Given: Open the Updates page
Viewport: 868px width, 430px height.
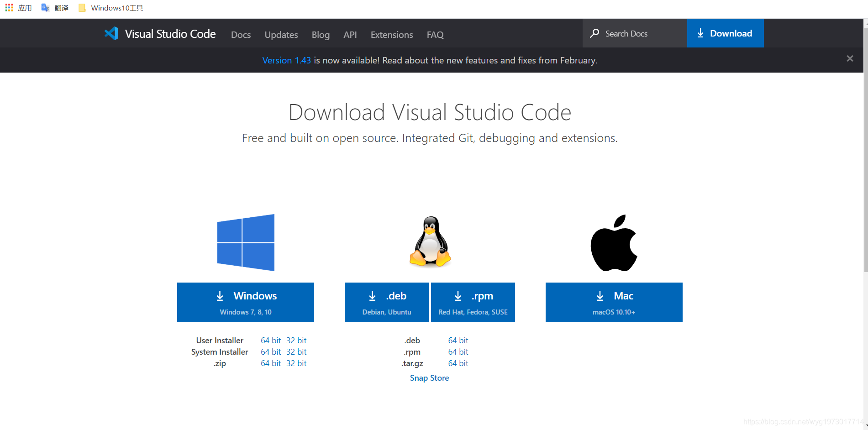Looking at the screenshot, I should 281,35.
